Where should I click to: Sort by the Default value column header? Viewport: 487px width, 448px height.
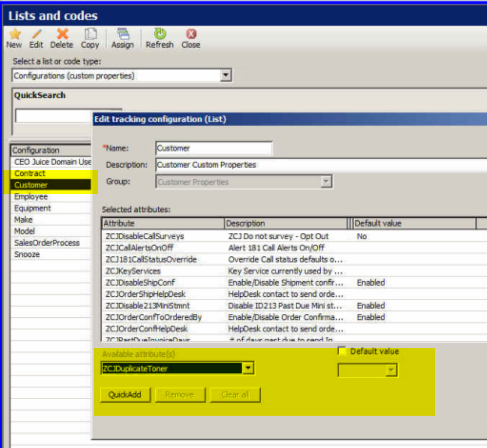414,223
